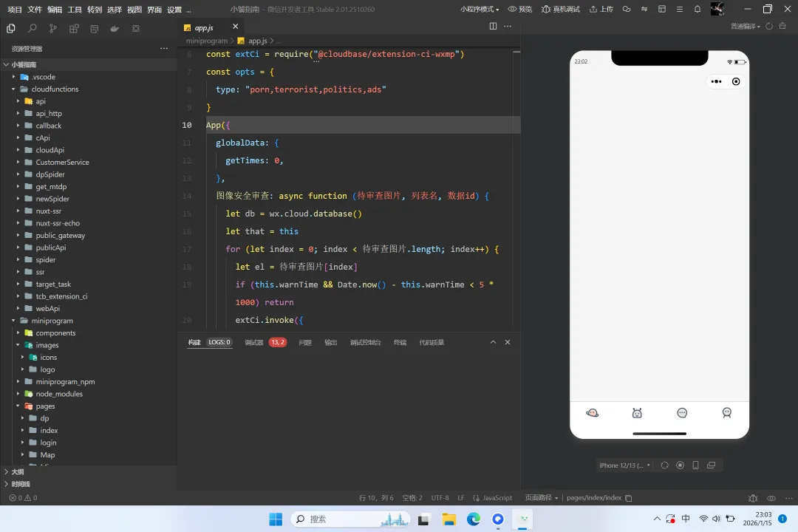
Task: Open the Source Control branch icon
Action: [x=53, y=29]
